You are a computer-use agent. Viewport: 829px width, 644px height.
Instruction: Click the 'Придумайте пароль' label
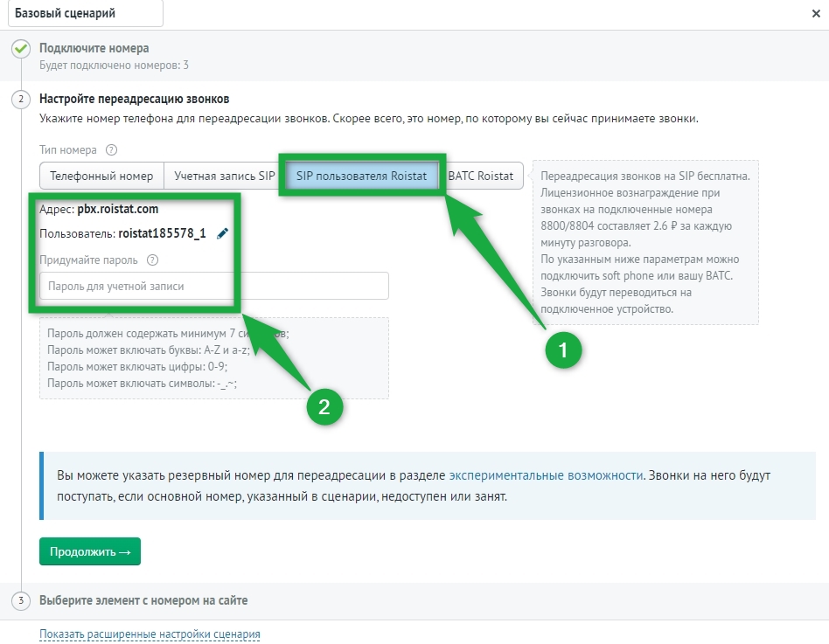click(88, 260)
